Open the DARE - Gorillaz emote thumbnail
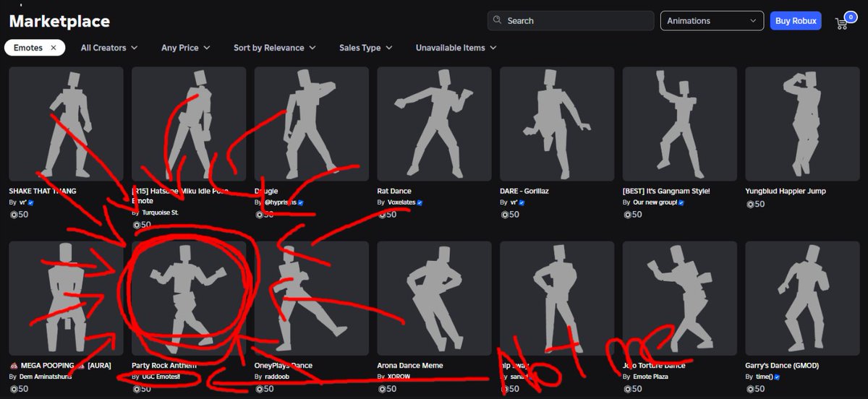 coord(557,124)
